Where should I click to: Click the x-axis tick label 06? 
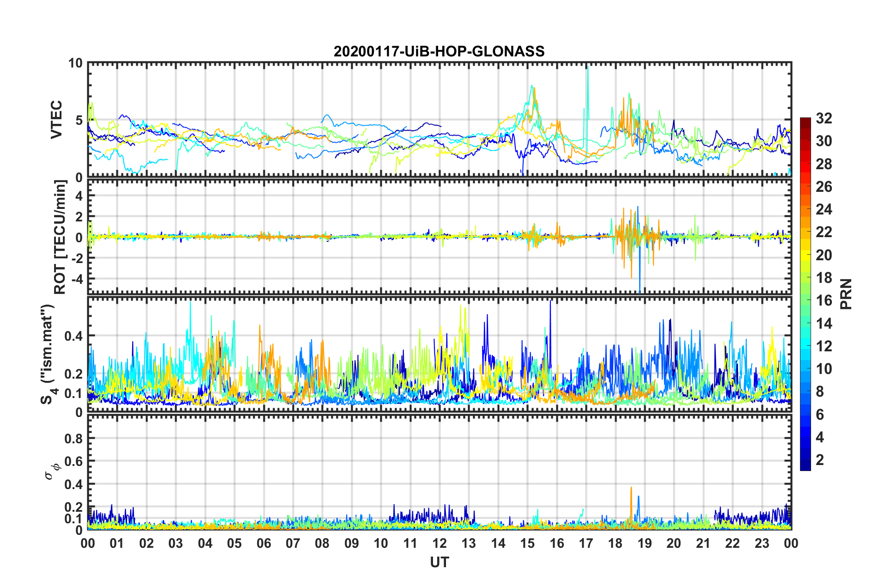(264, 543)
